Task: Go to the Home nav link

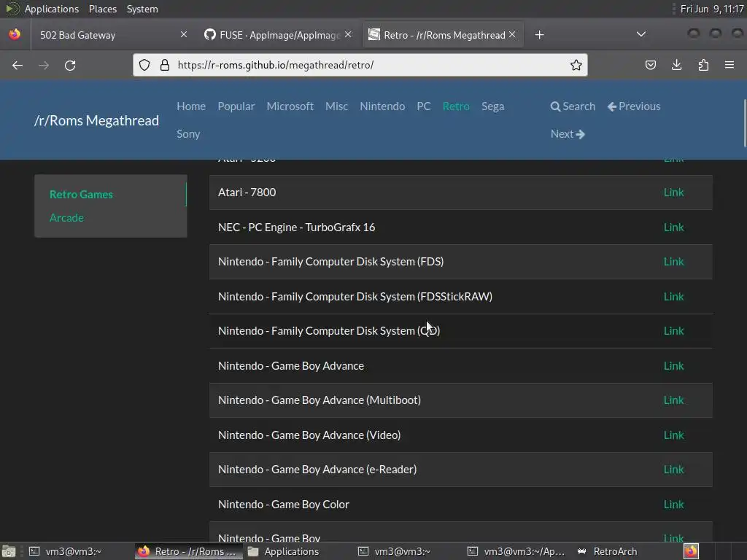Action: [x=191, y=106]
